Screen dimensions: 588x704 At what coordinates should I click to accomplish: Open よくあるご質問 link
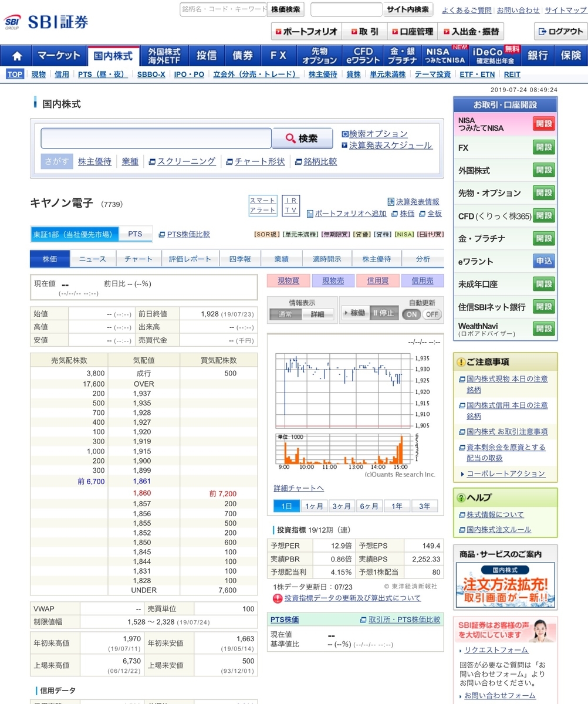467,10
